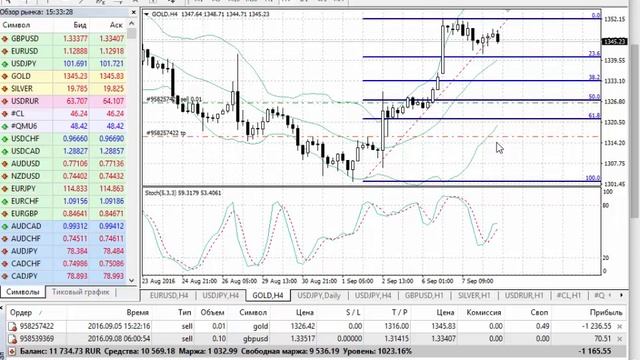
Task: Click gold order T/P value 1316.00
Action: coord(396,326)
